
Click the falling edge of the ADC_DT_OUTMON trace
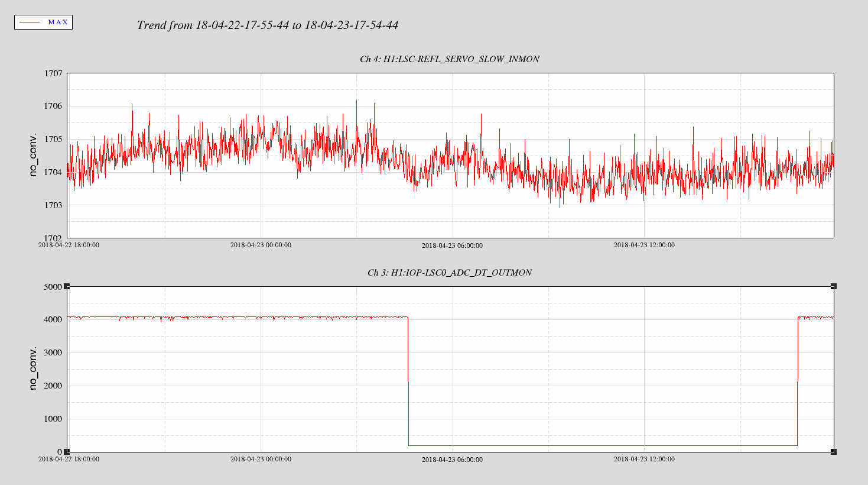coord(408,381)
